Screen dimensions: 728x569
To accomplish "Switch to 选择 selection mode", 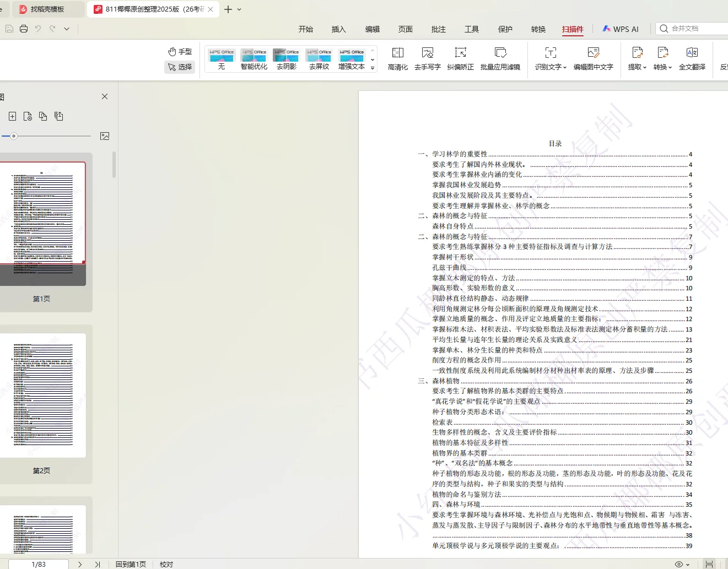I will tap(180, 67).
